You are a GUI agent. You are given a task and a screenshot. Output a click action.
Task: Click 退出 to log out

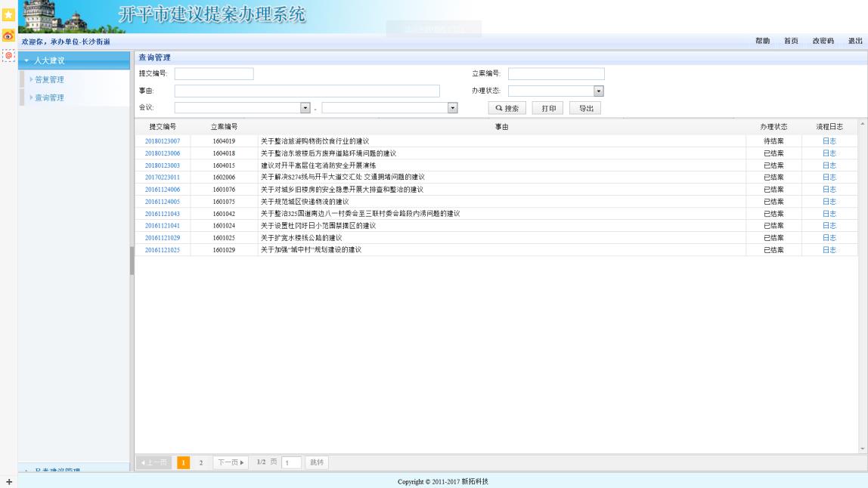coord(854,41)
